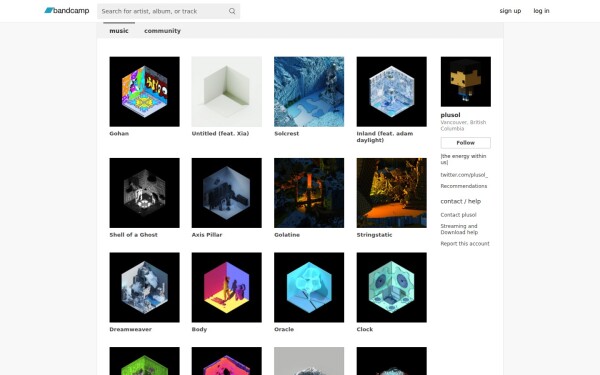Click the Inland (feat. adam daylight) title
The image size is (600, 375).
(x=385, y=137)
